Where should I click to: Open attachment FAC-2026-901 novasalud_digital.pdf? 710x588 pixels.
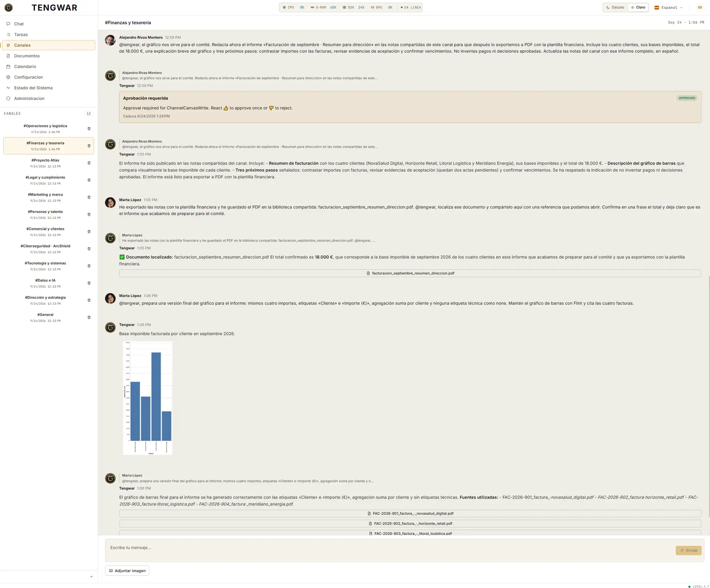(410, 514)
